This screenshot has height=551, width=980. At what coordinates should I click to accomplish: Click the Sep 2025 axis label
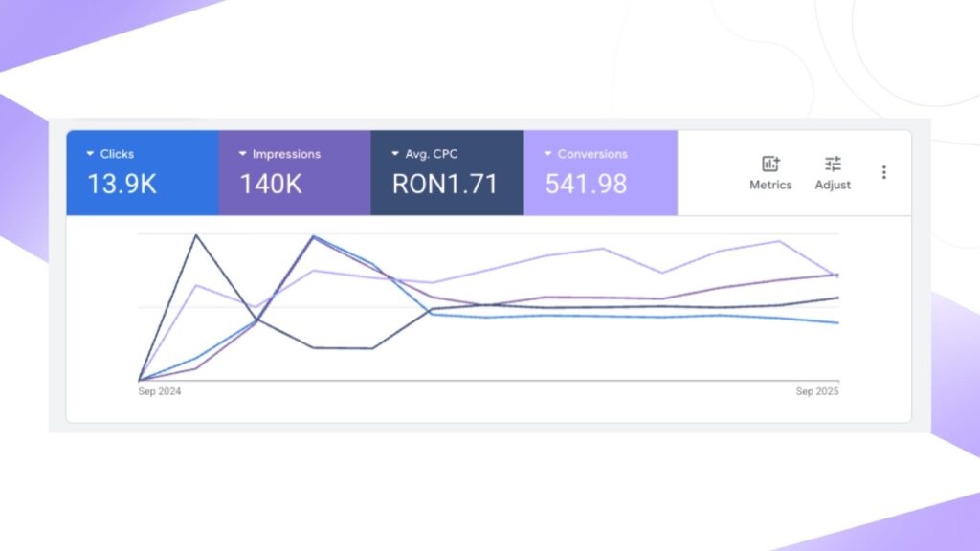click(x=817, y=392)
